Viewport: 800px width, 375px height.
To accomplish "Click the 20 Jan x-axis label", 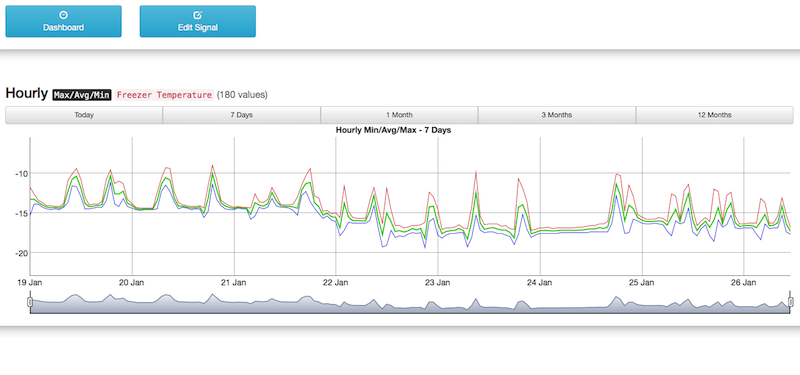I will [132, 283].
